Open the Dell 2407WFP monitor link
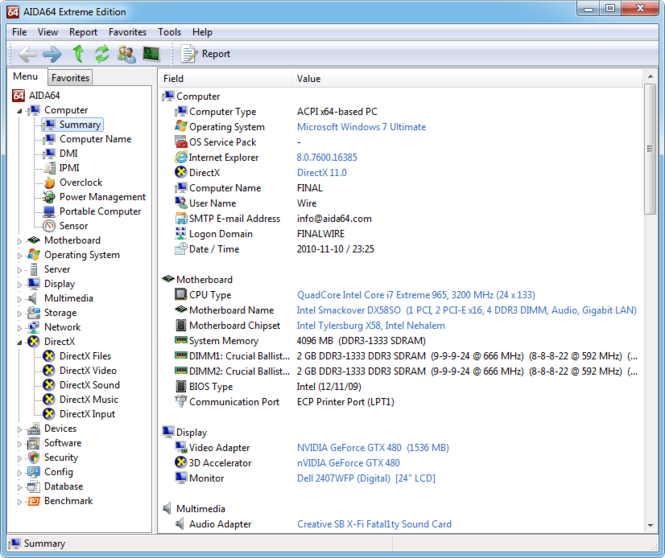 (x=366, y=478)
